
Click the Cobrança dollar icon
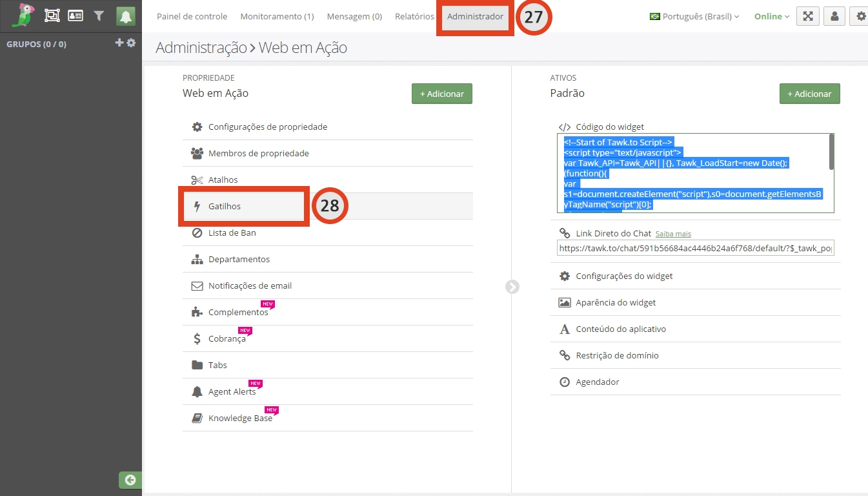[197, 338]
